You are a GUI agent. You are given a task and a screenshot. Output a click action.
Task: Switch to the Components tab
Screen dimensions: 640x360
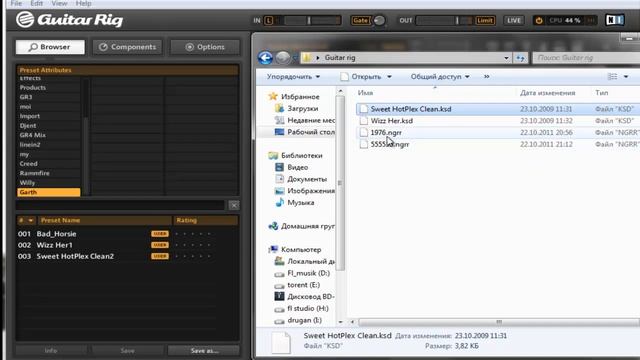click(127, 47)
